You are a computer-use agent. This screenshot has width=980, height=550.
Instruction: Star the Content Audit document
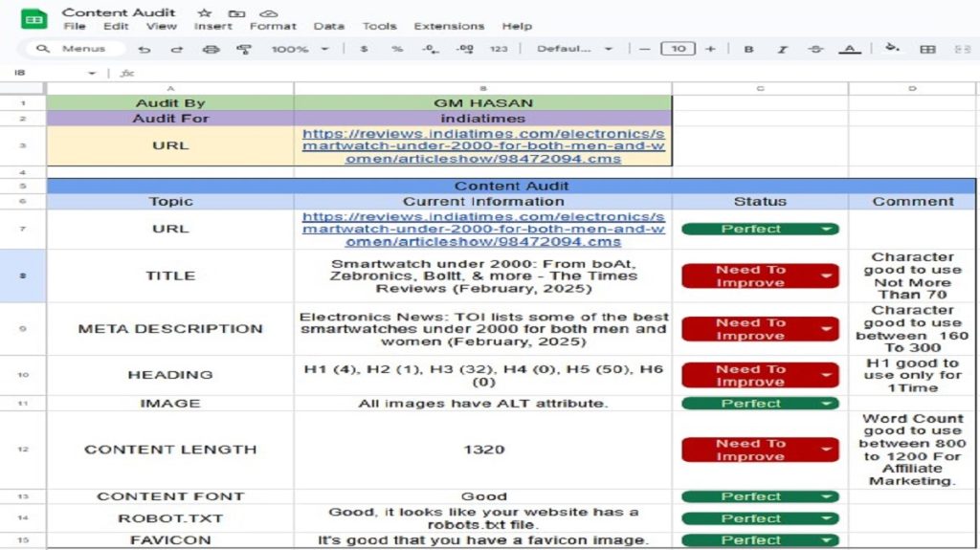205,13
